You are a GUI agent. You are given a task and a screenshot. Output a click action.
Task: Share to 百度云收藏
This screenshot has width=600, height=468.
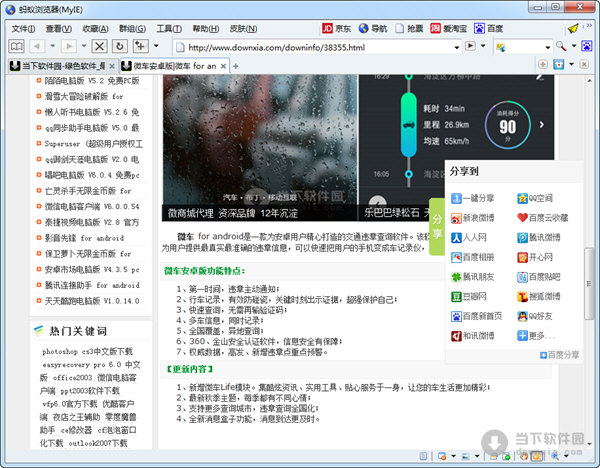[542, 218]
